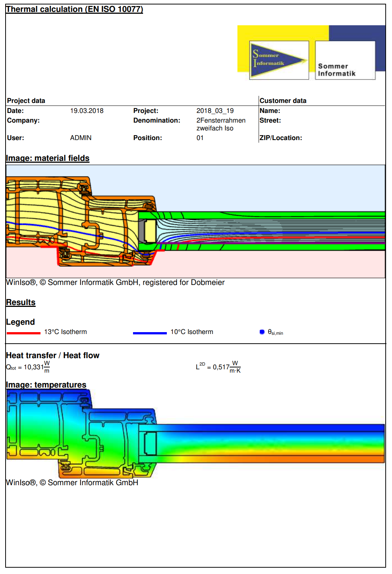Select the date value 19.03.2018

click(x=87, y=111)
